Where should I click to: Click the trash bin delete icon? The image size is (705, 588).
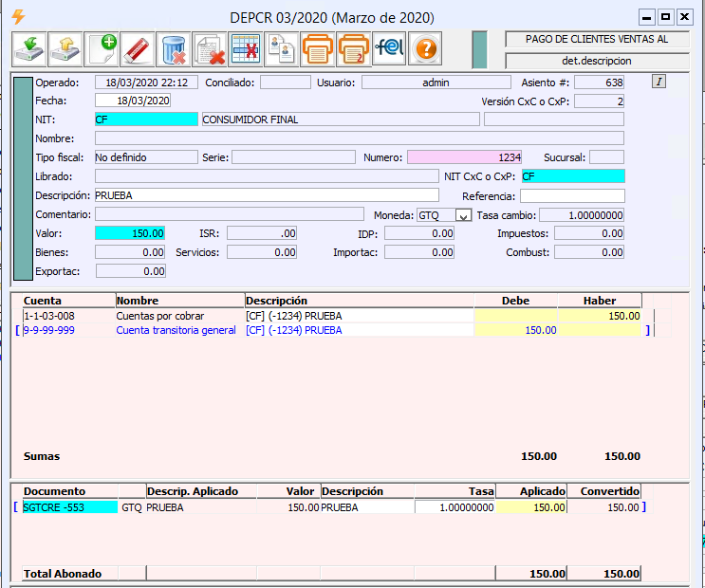click(174, 47)
